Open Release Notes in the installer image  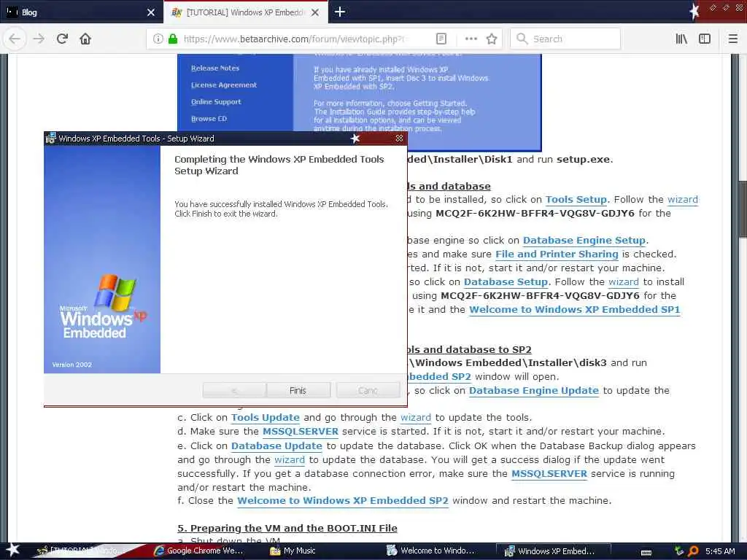pyautogui.click(x=215, y=68)
